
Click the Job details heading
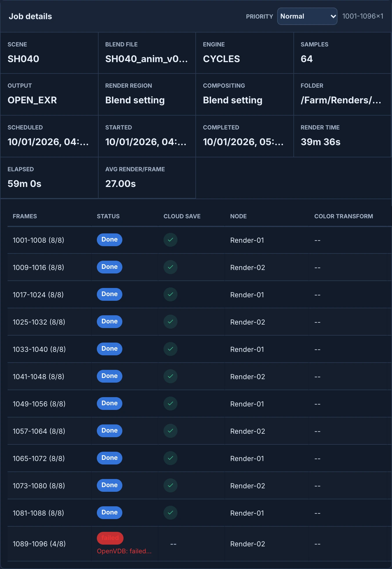[x=30, y=16]
